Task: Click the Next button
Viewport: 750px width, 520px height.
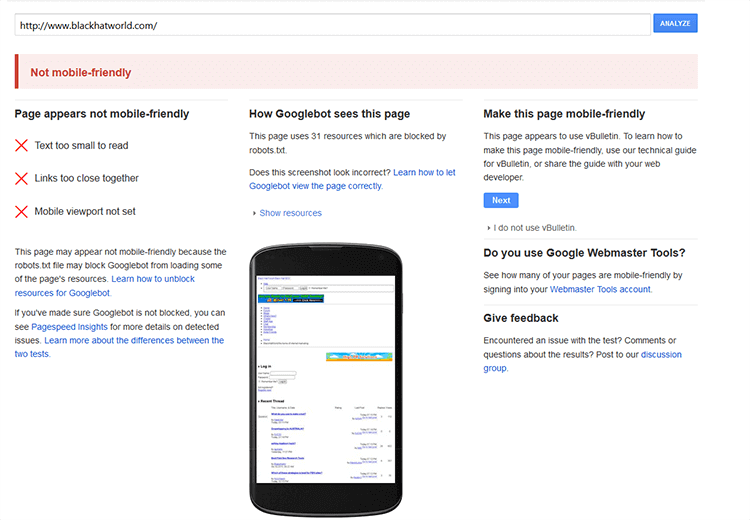Action: (501, 200)
